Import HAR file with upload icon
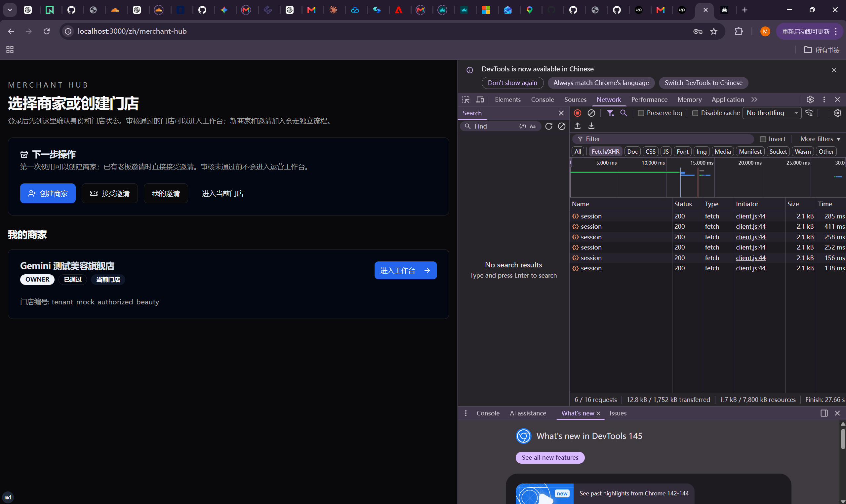 click(577, 126)
